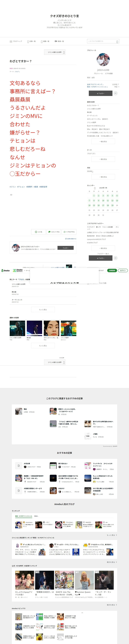129x644 pixels.
Task: Click the green 新規登録 button
Action: click(x=112, y=270)
